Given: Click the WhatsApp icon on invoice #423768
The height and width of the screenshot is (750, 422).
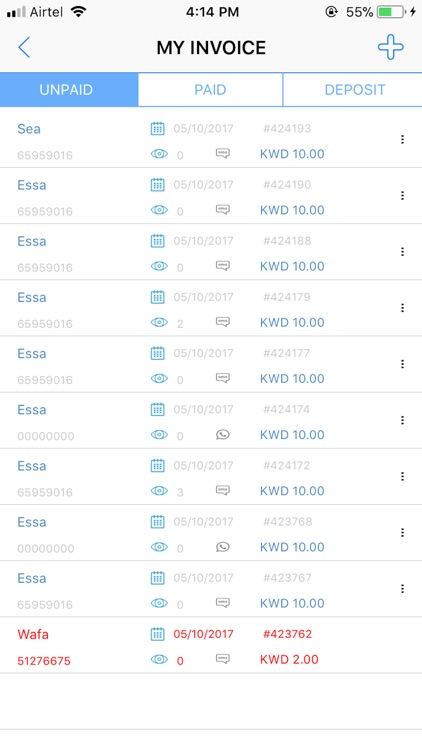Looking at the screenshot, I should pyautogui.click(x=222, y=547).
